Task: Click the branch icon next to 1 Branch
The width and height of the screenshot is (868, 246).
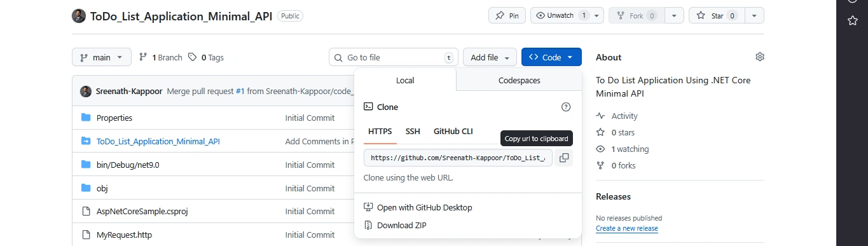Action: pyautogui.click(x=143, y=57)
